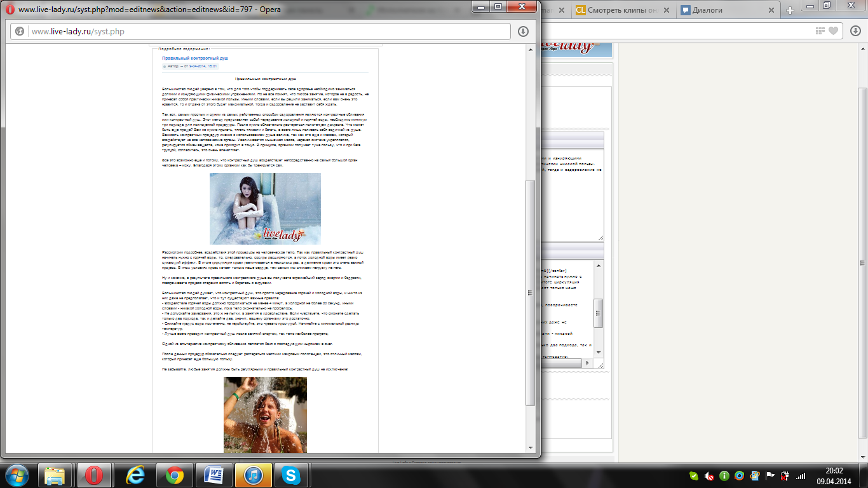
Task: Click the preview window's vertical scrollbar thumb
Action: point(531,292)
